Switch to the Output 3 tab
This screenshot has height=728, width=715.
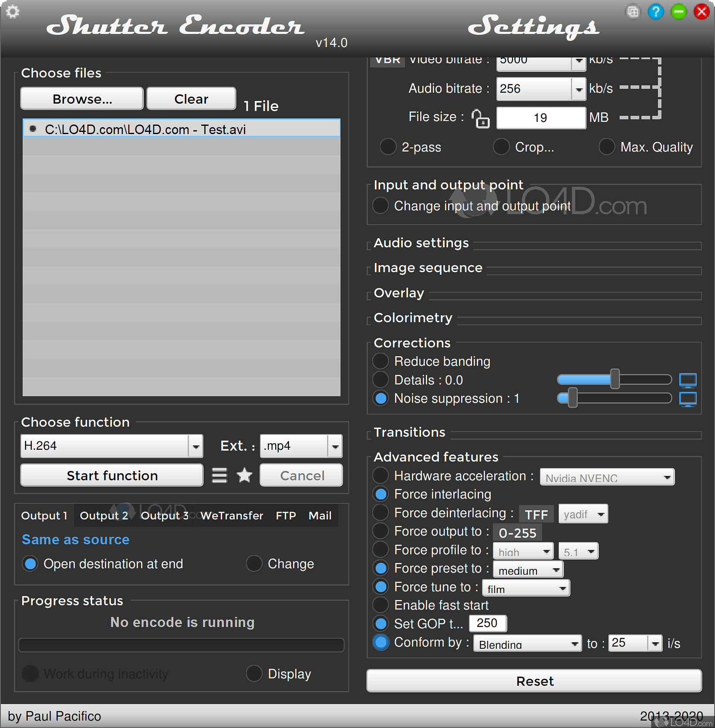tap(165, 516)
